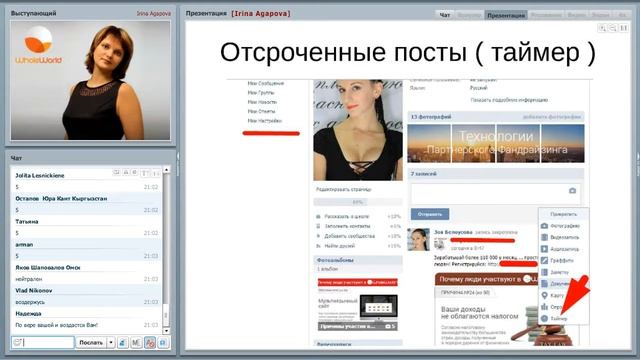Click the zoom-out icon on presentation
Viewport: 640px width, 360px height.
pyautogui.click(x=613, y=28)
